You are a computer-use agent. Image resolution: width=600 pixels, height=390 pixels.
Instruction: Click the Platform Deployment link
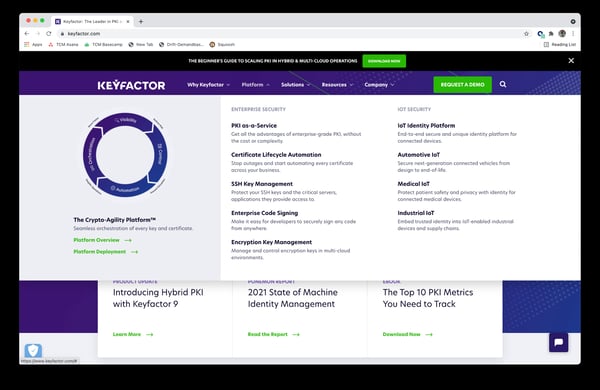pos(106,251)
